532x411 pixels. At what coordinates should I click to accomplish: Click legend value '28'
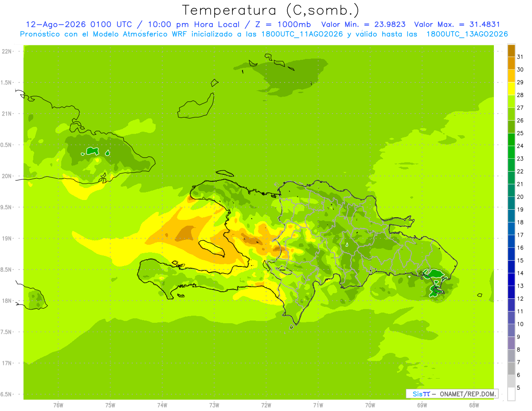pos(520,95)
